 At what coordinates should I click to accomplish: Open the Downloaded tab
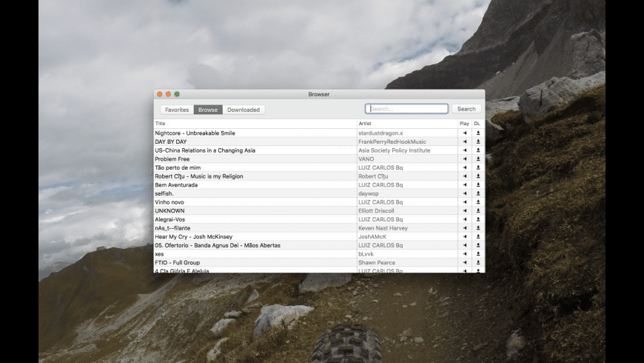click(x=244, y=110)
